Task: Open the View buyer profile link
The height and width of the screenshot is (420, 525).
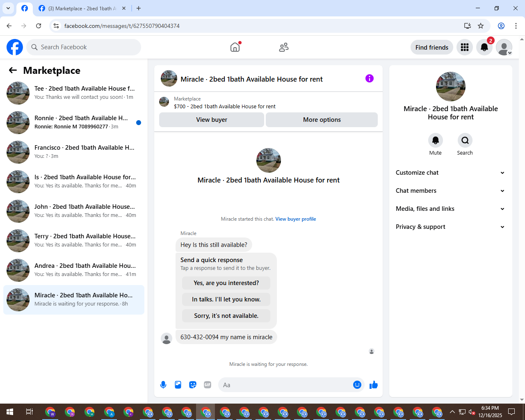Action: pos(296,219)
